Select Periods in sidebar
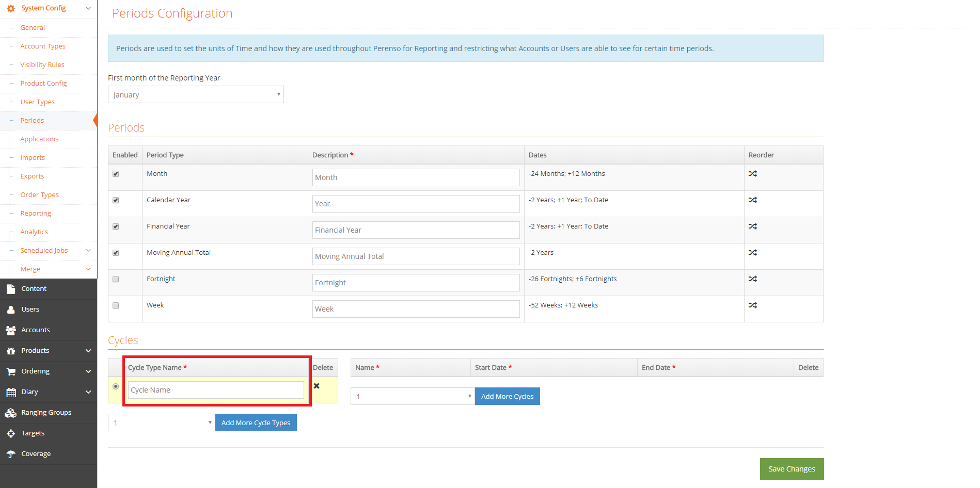The image size is (980, 488). (32, 121)
